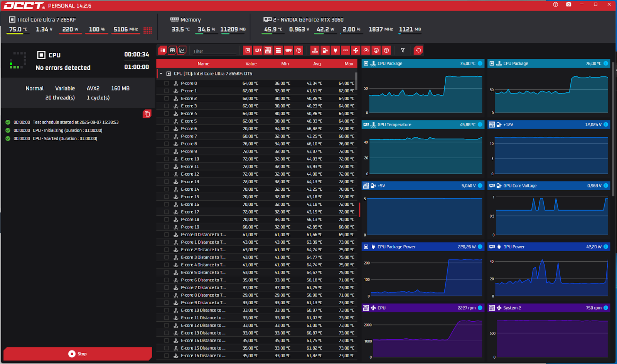Take a screenshot with the camera icon
The height and width of the screenshot is (364, 617).
[568, 5]
